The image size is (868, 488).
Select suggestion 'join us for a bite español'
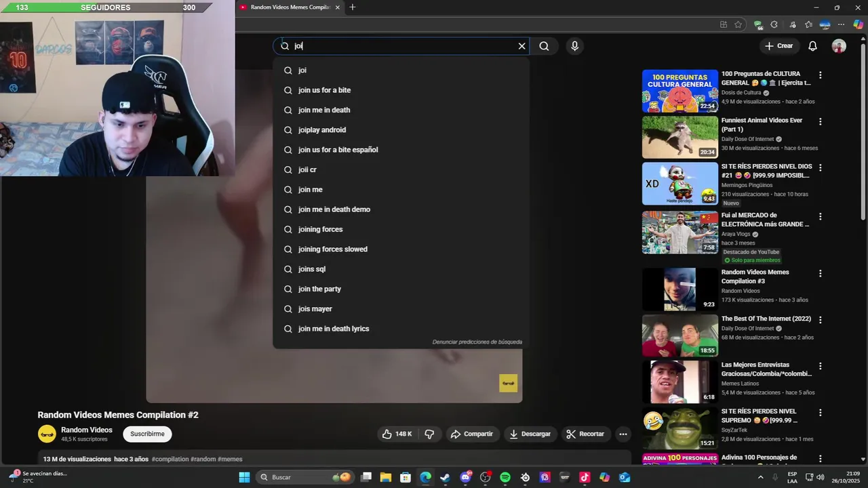[401, 150]
